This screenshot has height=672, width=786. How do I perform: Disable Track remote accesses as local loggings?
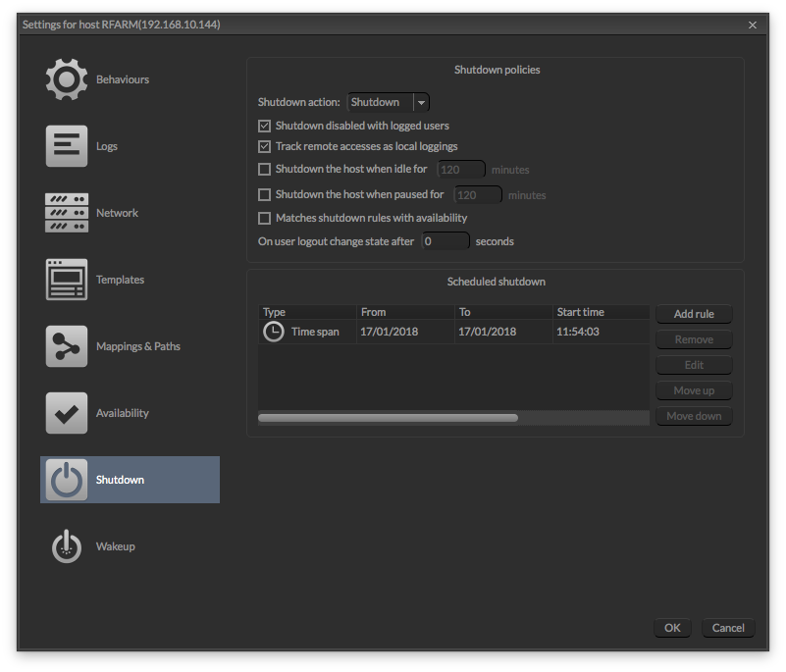tap(264, 146)
